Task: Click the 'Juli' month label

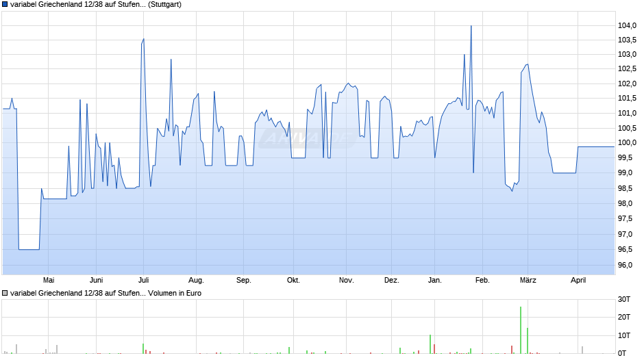Action: pos(143,280)
